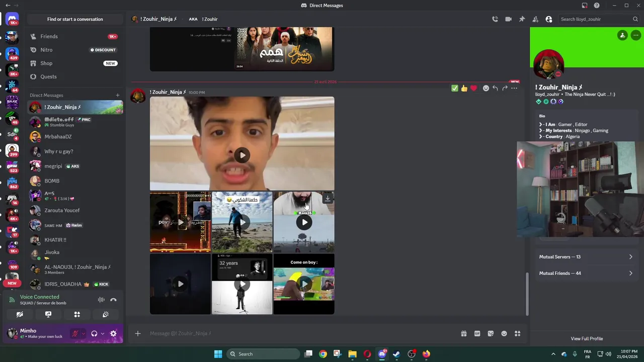
Task: React with the red heart emoji
Action: click(x=473, y=88)
